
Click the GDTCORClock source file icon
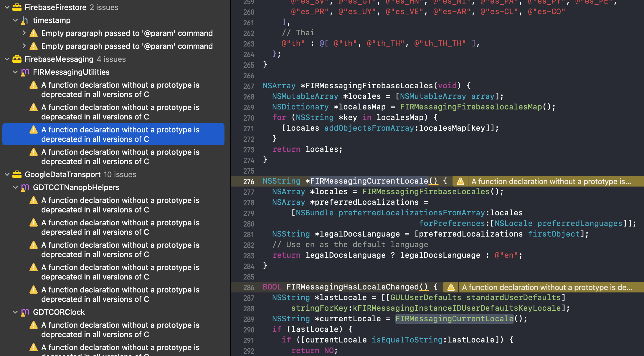pos(25,312)
